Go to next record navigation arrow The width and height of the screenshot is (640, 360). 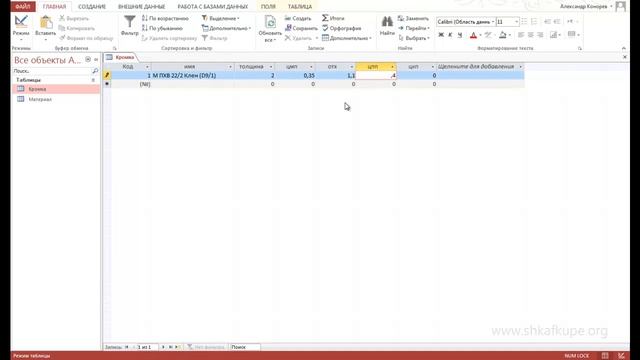163,347
